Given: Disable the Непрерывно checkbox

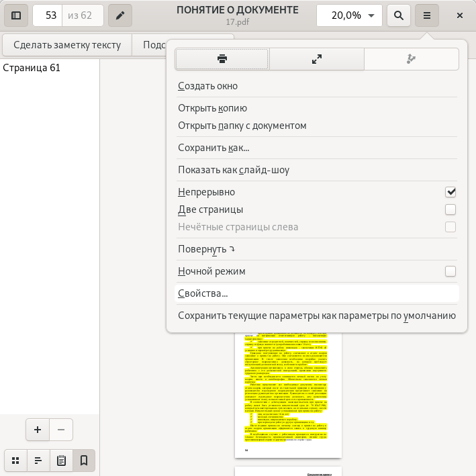Looking at the screenshot, I should (450, 192).
